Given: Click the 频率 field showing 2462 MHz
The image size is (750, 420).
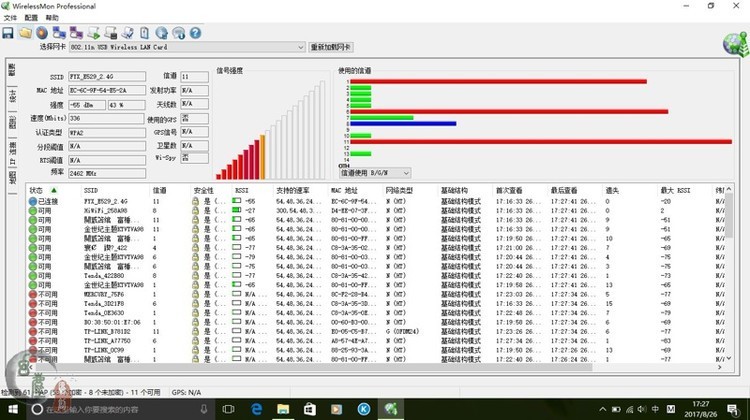Looking at the screenshot, I should 107,173.
